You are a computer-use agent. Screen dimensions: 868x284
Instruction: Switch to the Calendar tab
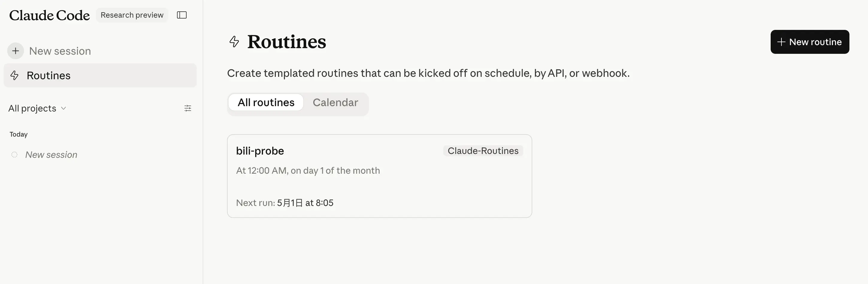[335, 103]
